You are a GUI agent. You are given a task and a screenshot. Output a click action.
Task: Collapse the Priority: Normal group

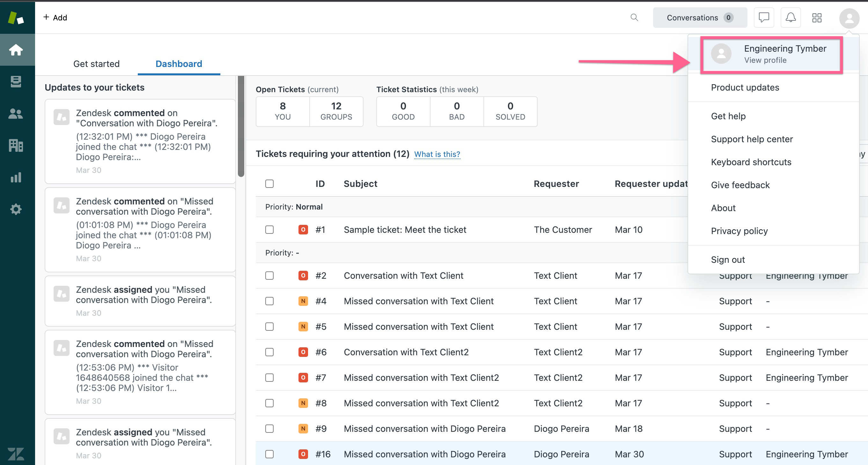pos(293,207)
